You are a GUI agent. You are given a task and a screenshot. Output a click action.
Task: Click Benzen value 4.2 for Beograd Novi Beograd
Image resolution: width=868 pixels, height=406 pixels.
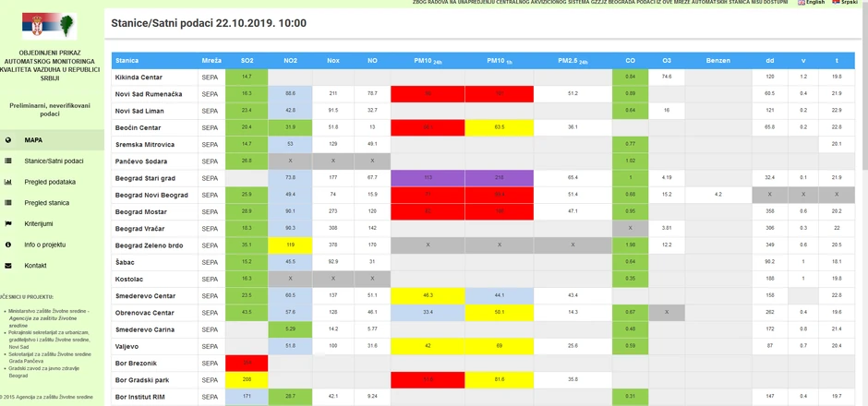pyautogui.click(x=718, y=196)
